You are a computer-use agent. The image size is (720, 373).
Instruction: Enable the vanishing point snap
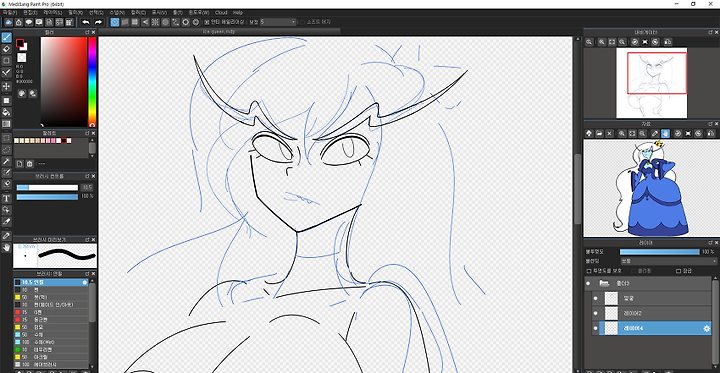pos(145,22)
